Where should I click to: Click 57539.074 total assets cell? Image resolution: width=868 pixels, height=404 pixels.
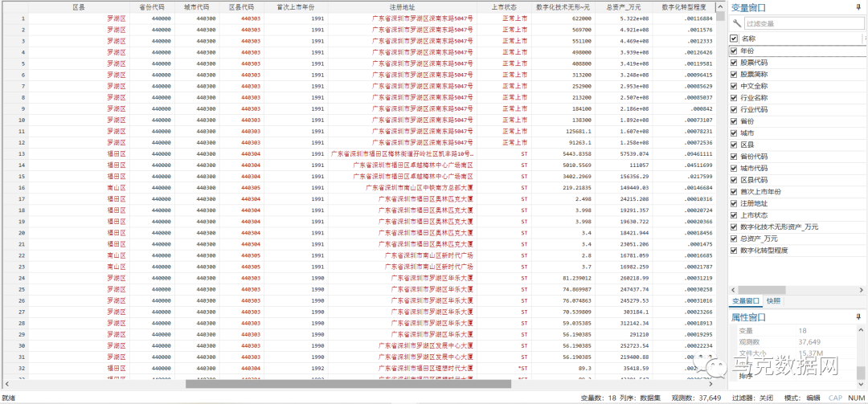click(623, 153)
